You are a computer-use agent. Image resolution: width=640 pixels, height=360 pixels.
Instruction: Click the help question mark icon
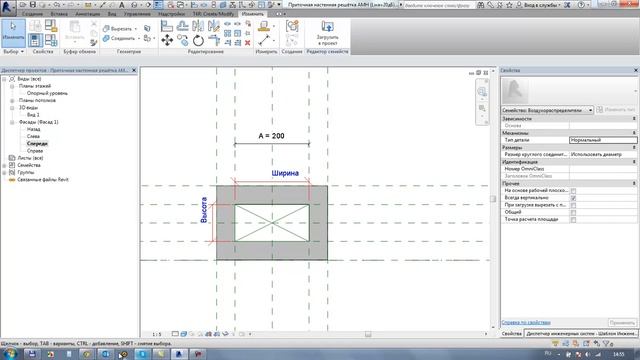tap(581, 5)
